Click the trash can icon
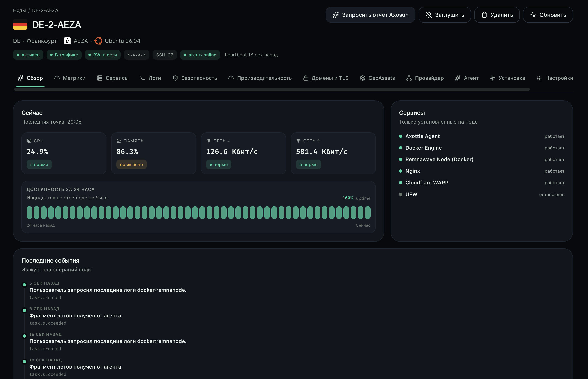The width and height of the screenshot is (588, 379). [484, 15]
